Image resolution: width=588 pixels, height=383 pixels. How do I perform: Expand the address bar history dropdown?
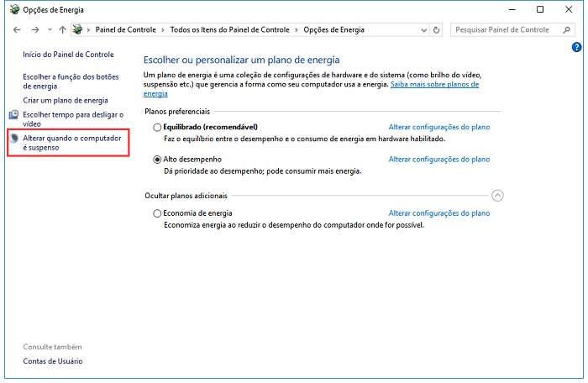point(423,30)
